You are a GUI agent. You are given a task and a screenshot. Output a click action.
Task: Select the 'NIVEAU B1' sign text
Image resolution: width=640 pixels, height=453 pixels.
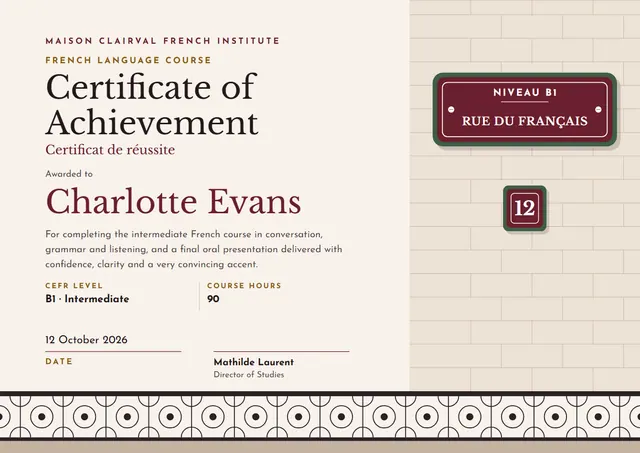[x=525, y=93]
